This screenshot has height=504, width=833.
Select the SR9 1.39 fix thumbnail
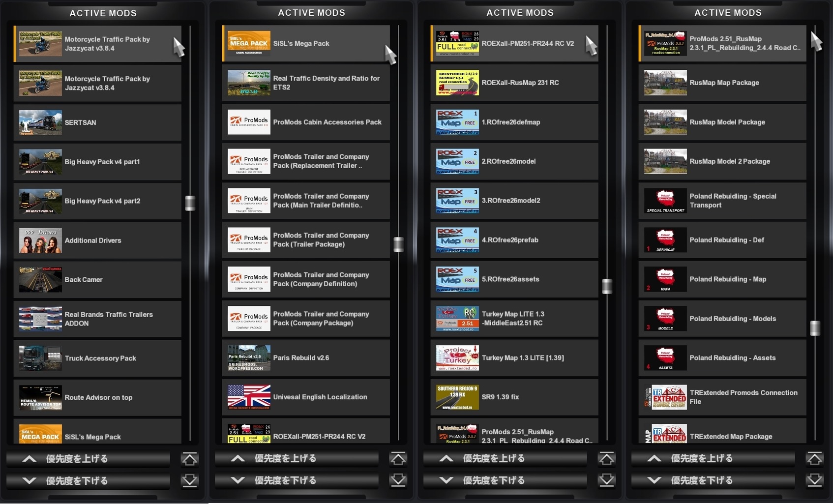point(457,397)
